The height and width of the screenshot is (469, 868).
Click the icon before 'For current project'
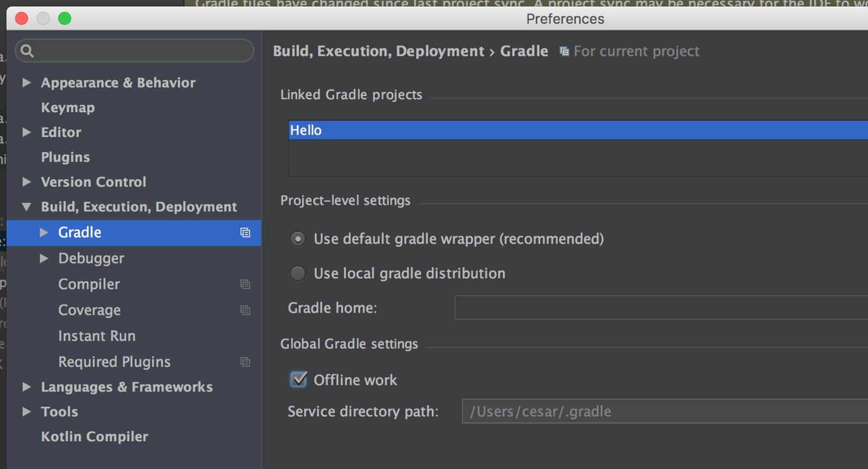(564, 52)
